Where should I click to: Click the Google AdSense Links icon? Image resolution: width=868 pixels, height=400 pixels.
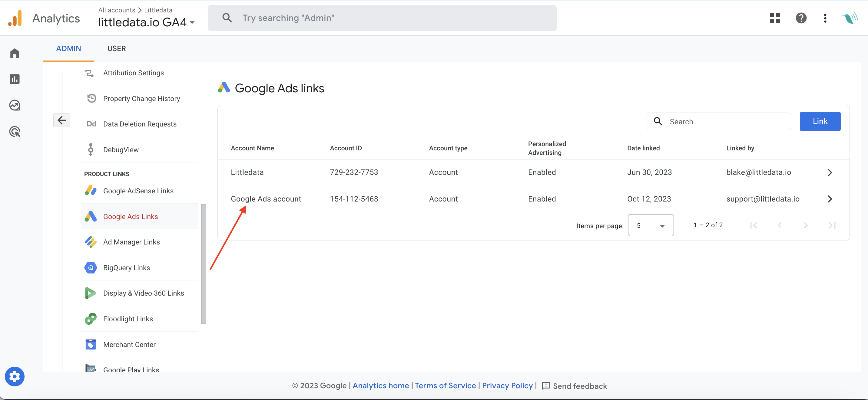click(x=91, y=191)
